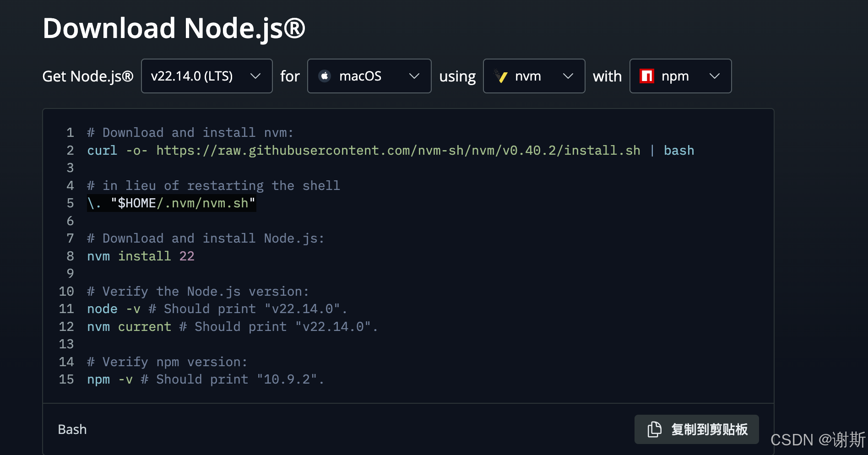Open the nvm installer dropdown
Viewport: 868px width, 455px height.
click(534, 76)
